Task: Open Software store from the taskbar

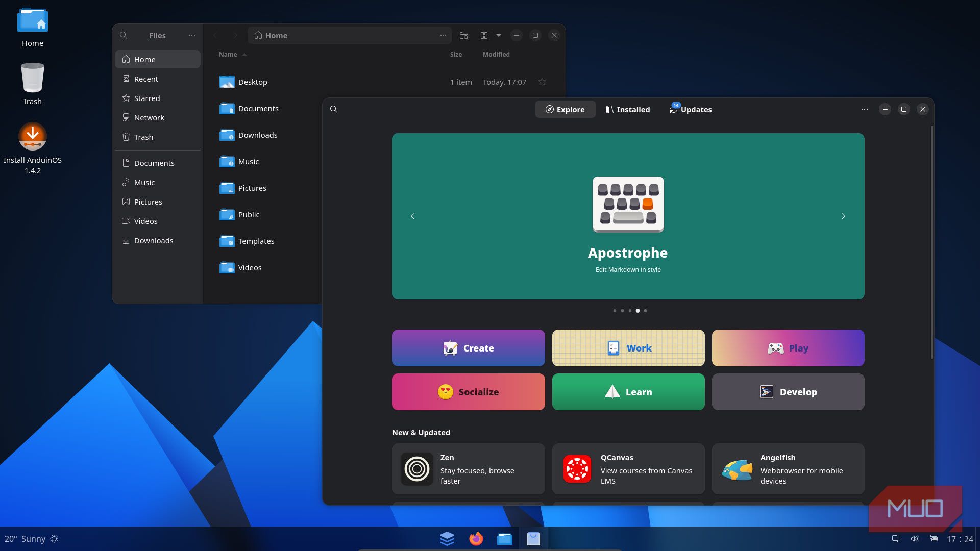Action: [x=533, y=539]
